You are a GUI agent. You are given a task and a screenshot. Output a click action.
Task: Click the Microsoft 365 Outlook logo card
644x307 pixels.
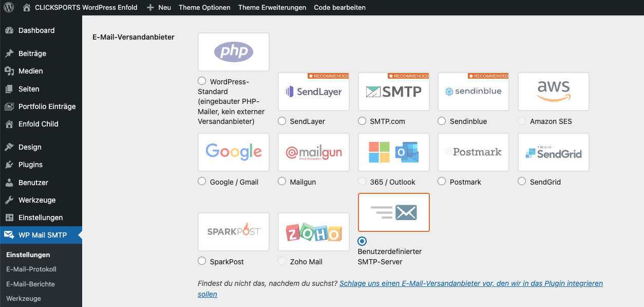394,152
